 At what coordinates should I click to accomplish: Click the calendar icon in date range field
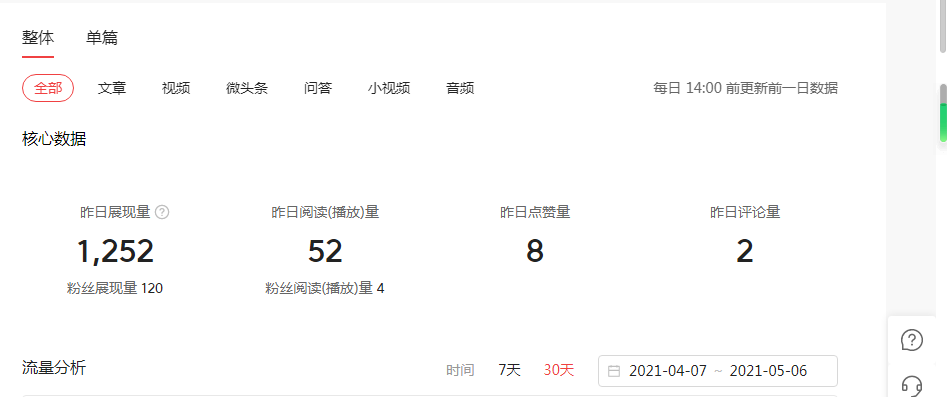pyautogui.click(x=614, y=371)
